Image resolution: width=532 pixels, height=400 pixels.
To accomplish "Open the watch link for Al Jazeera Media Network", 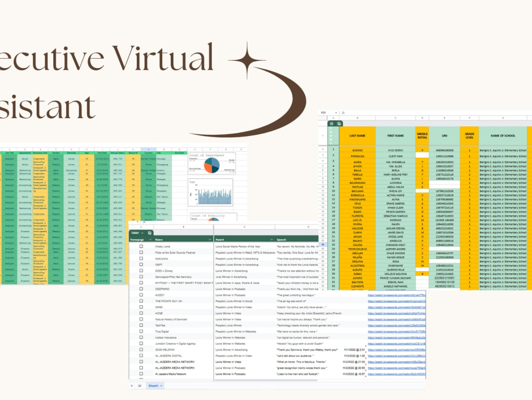I will point(397,374).
